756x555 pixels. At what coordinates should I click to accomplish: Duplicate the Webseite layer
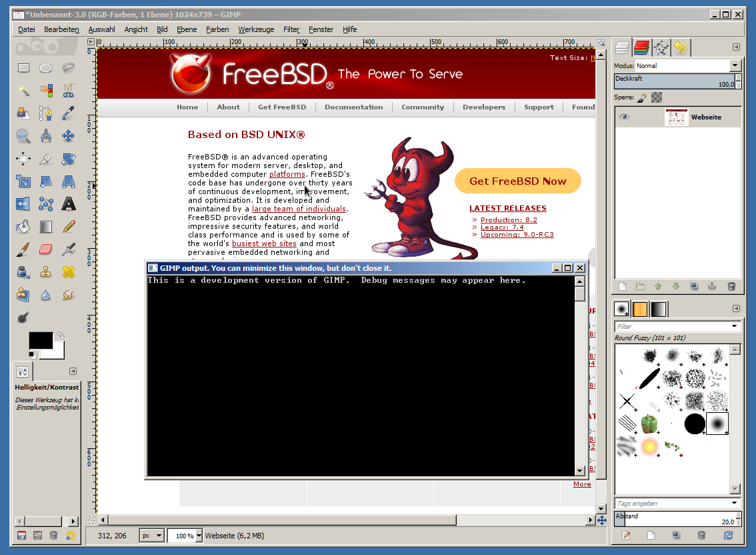point(694,287)
